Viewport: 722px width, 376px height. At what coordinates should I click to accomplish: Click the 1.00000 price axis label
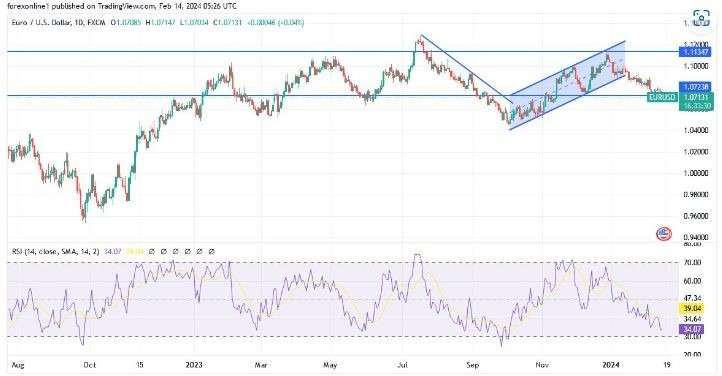[x=695, y=173]
